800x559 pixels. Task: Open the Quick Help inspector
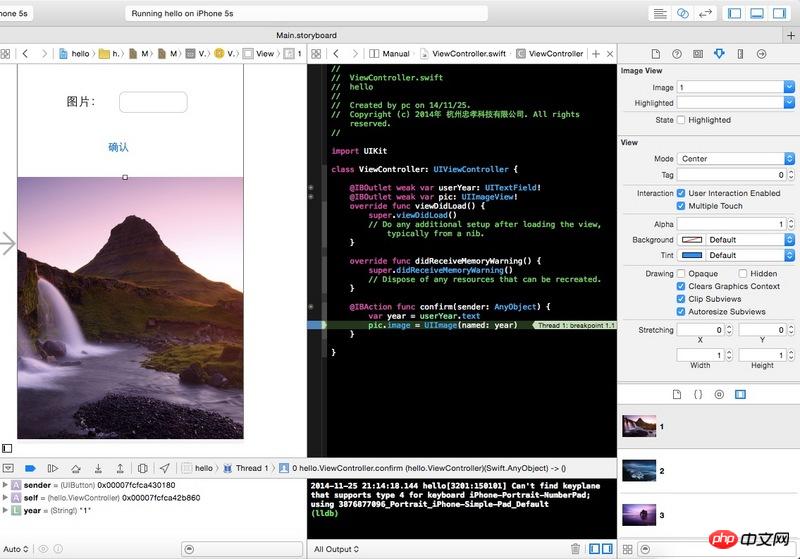(x=677, y=54)
